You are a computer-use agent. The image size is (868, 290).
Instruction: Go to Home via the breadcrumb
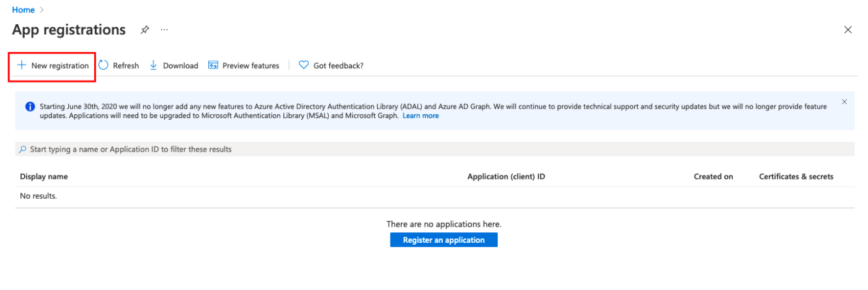pyautogui.click(x=23, y=10)
